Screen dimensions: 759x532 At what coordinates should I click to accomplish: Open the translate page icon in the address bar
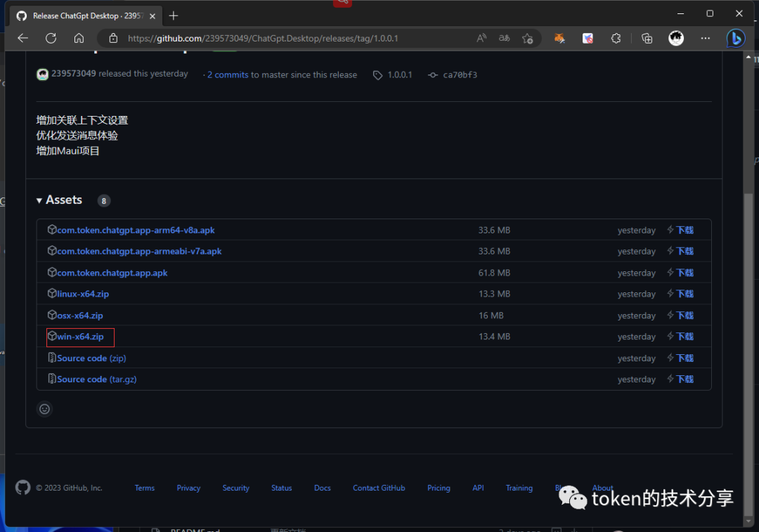tap(505, 38)
